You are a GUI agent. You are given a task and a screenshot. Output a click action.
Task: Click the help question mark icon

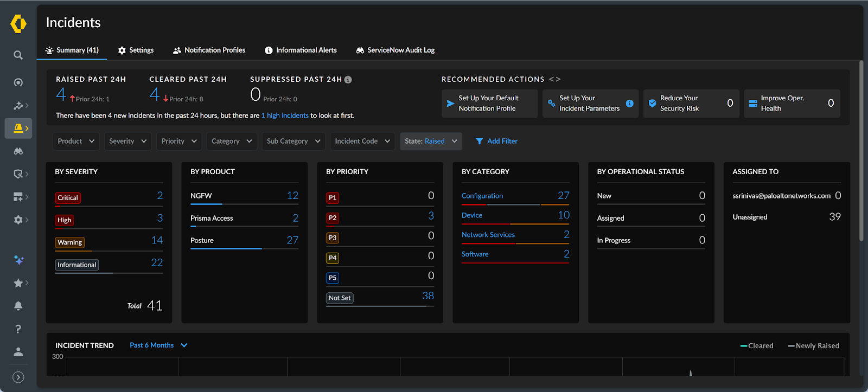coord(18,329)
